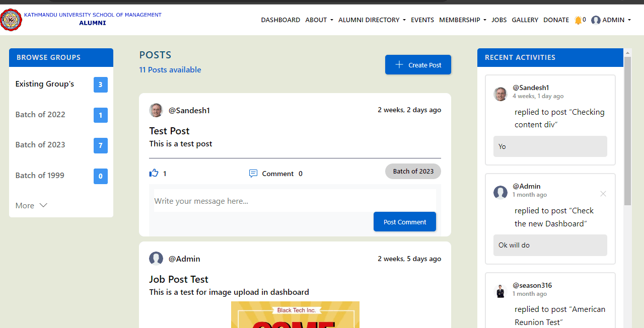Open the About dropdown menu
This screenshot has height=328, width=644.
click(x=319, y=20)
